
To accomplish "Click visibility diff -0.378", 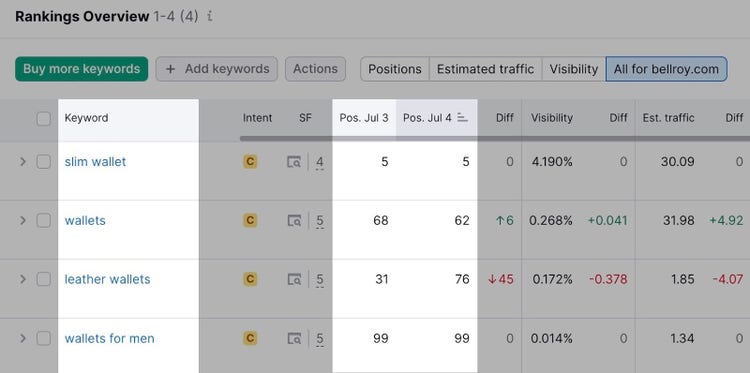I will [x=608, y=279].
